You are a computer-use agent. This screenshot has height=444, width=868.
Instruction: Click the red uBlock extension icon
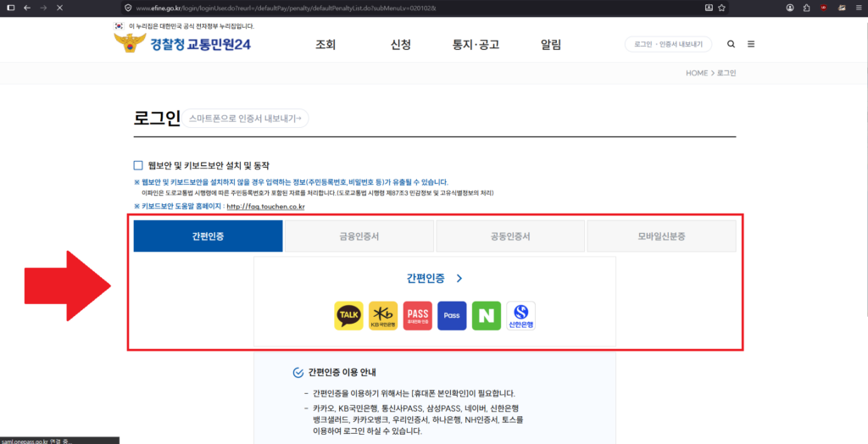(x=824, y=8)
